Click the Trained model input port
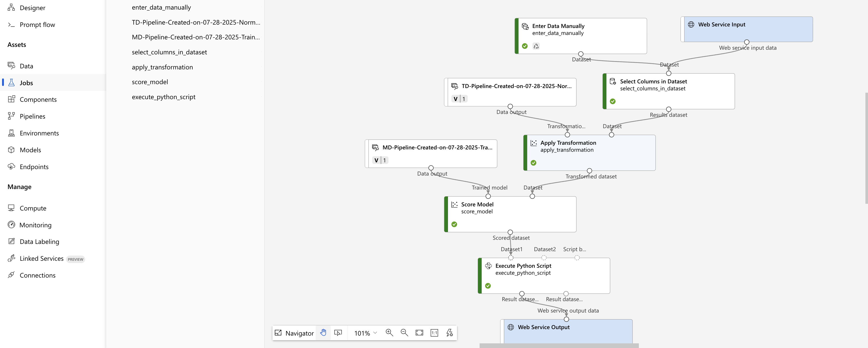868x348 pixels. [488, 197]
